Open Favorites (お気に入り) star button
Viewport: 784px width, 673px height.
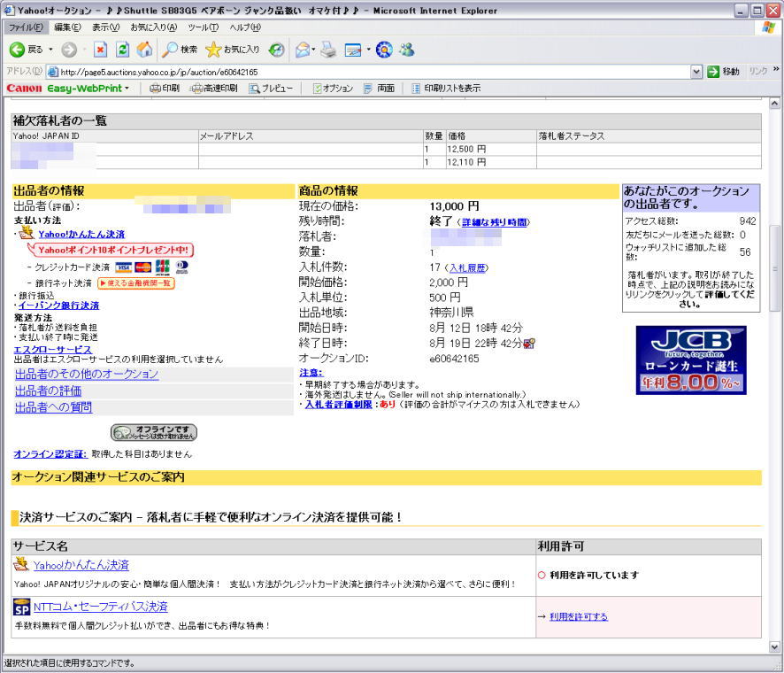coord(233,49)
